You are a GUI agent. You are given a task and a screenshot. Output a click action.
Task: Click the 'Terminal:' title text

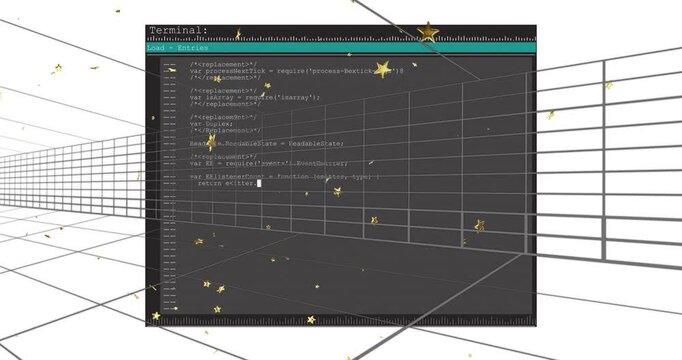[x=178, y=30]
